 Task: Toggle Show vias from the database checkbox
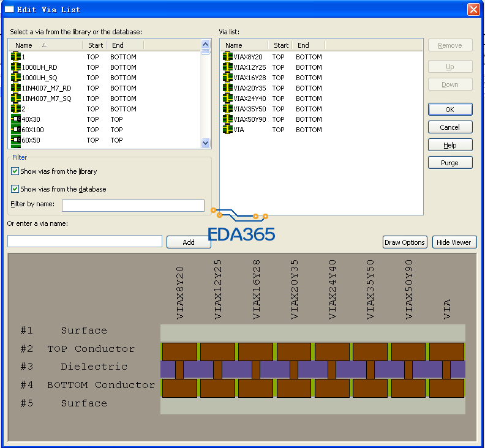15,189
